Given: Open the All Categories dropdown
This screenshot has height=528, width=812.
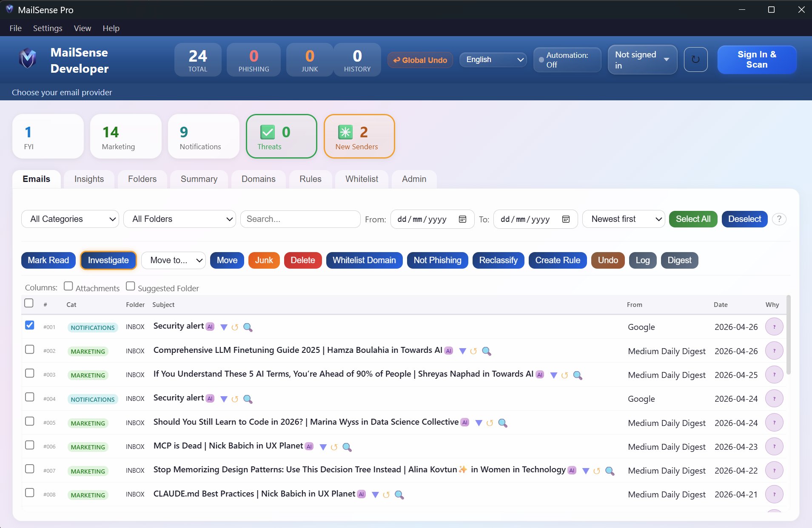Looking at the screenshot, I should (70, 219).
